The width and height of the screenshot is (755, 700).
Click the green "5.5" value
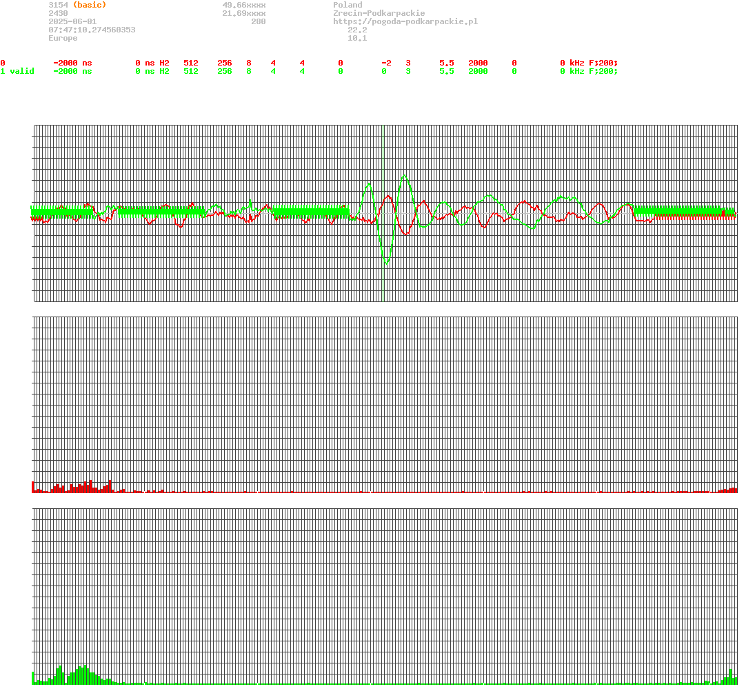[446, 71]
